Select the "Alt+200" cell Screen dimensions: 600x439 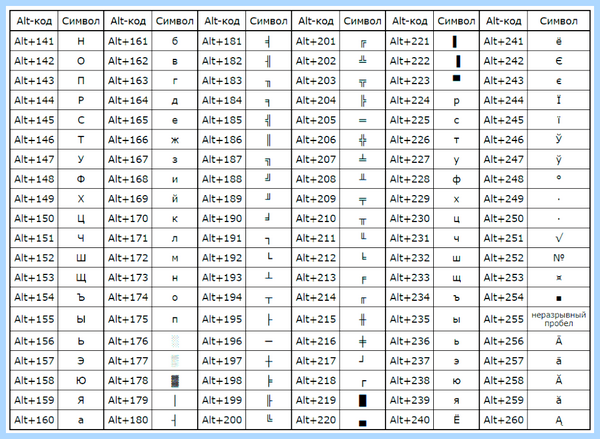pyautogui.click(x=222, y=420)
